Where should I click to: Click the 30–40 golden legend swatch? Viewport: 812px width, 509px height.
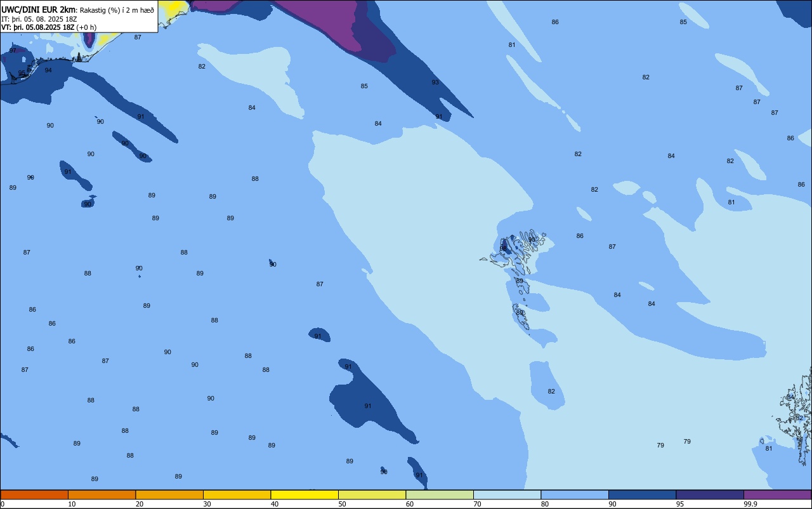237,494
